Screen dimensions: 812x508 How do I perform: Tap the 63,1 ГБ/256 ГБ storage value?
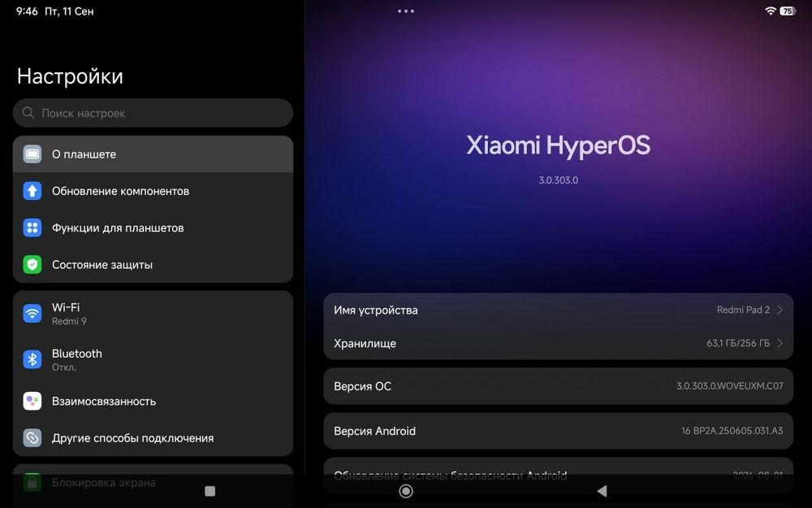coord(738,343)
